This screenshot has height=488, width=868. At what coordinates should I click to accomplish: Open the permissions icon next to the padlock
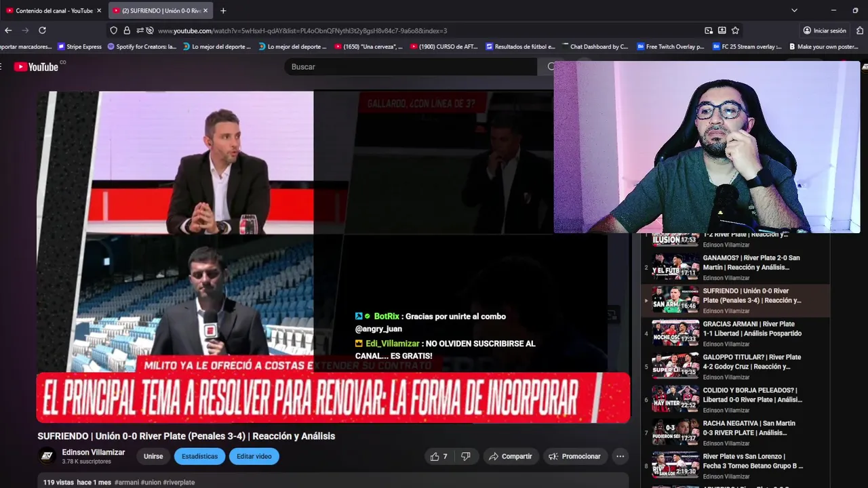click(x=140, y=30)
